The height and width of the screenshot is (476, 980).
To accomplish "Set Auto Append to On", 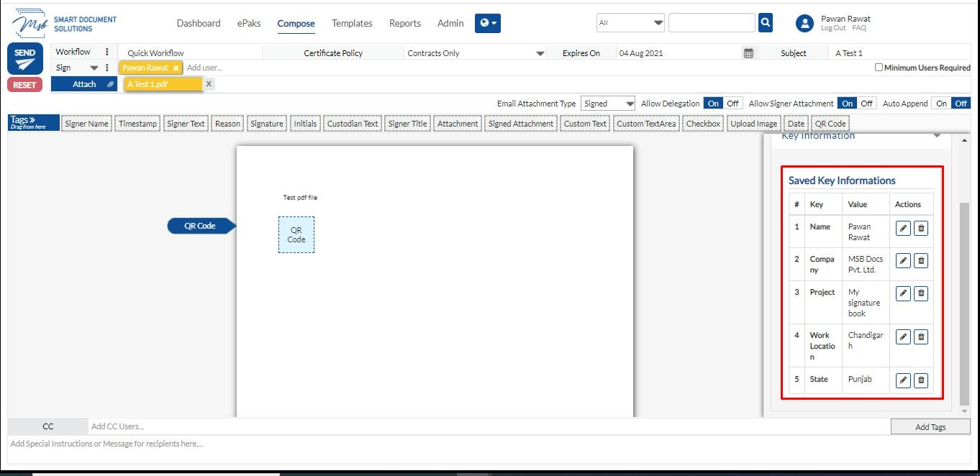I will [x=941, y=104].
